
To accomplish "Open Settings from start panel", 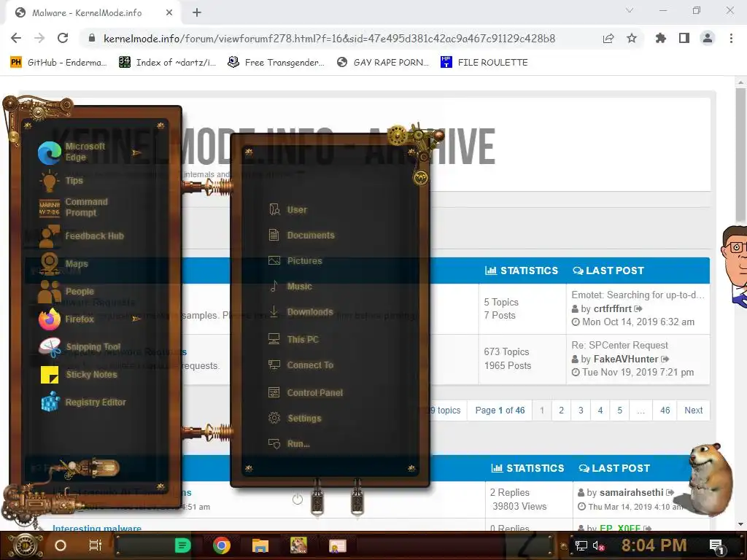I will tap(295, 418).
